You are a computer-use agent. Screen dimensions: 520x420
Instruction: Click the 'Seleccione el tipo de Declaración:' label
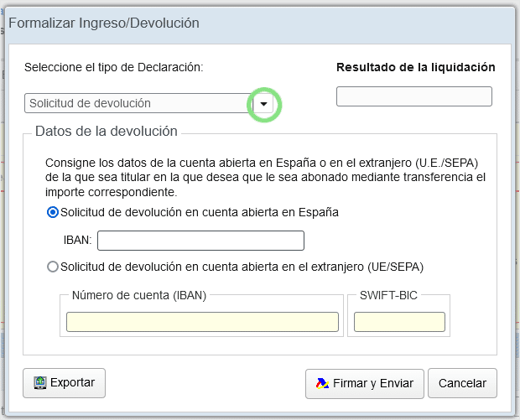pos(114,67)
